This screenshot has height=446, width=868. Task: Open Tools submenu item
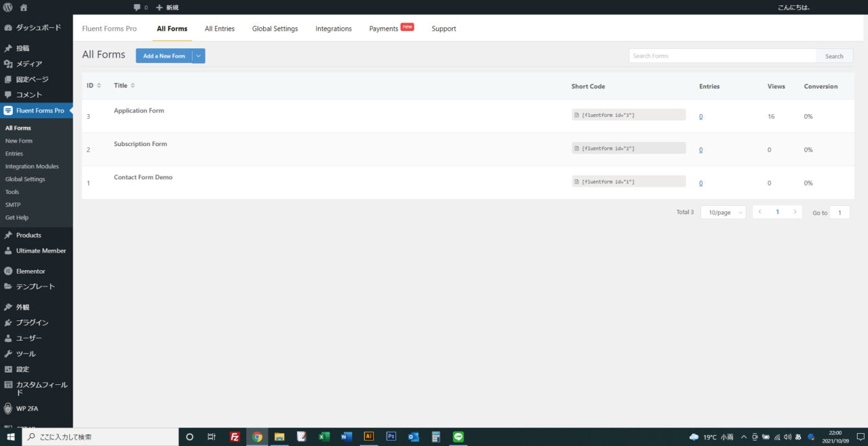click(12, 192)
